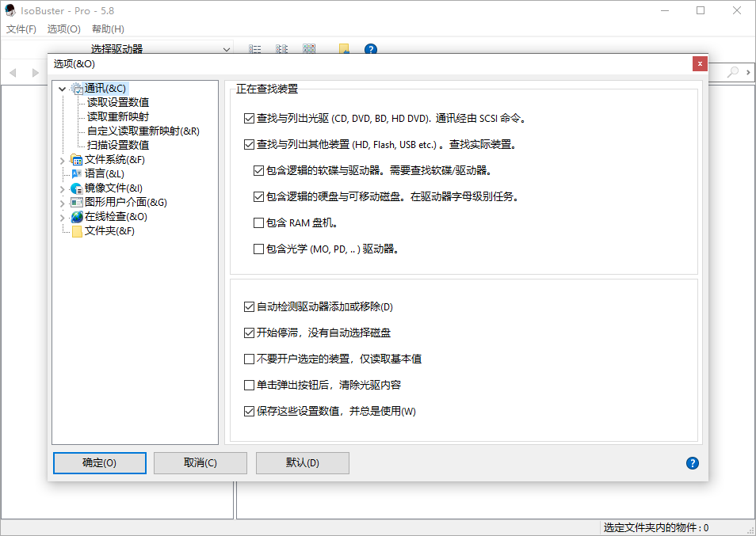Click the small icons view toolbar icon
Image resolution: width=756 pixels, height=536 pixels.
point(281,48)
